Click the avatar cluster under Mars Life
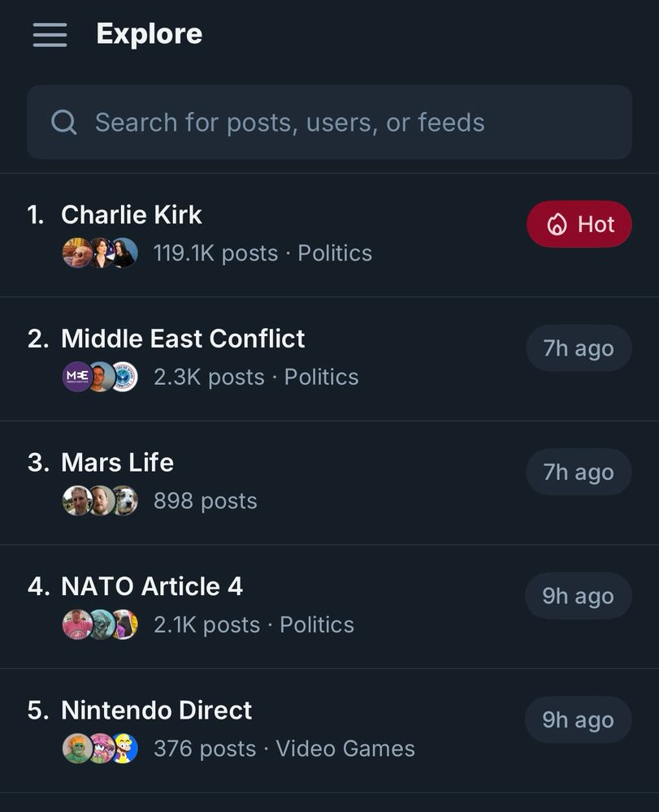 point(100,501)
